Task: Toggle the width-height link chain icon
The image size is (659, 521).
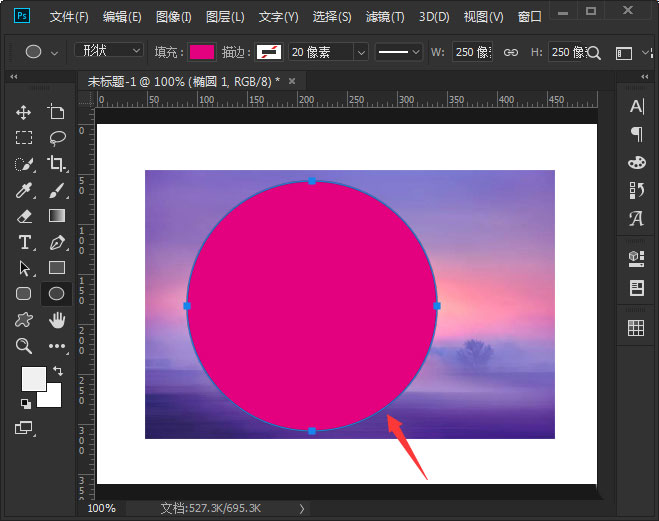Action: tap(511, 52)
